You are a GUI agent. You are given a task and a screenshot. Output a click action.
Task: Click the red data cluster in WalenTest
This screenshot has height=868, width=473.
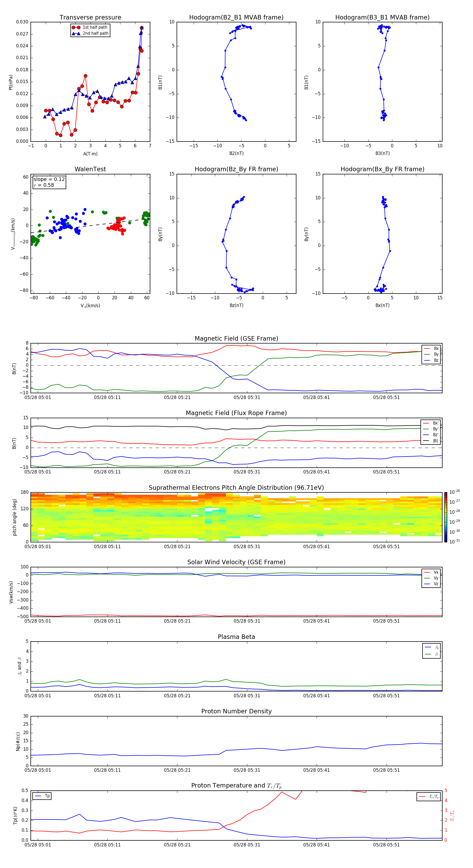click(116, 226)
